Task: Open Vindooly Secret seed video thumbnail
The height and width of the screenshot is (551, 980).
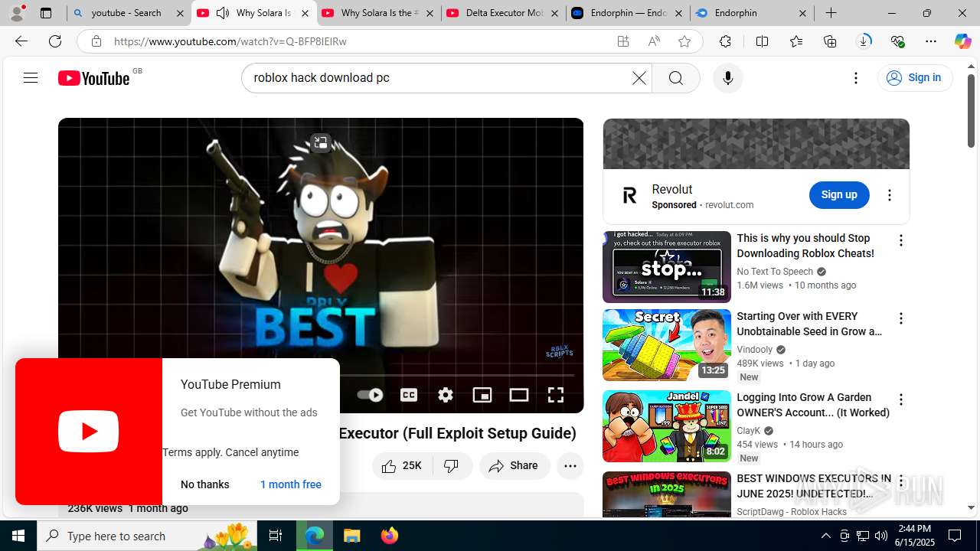Action: point(667,345)
